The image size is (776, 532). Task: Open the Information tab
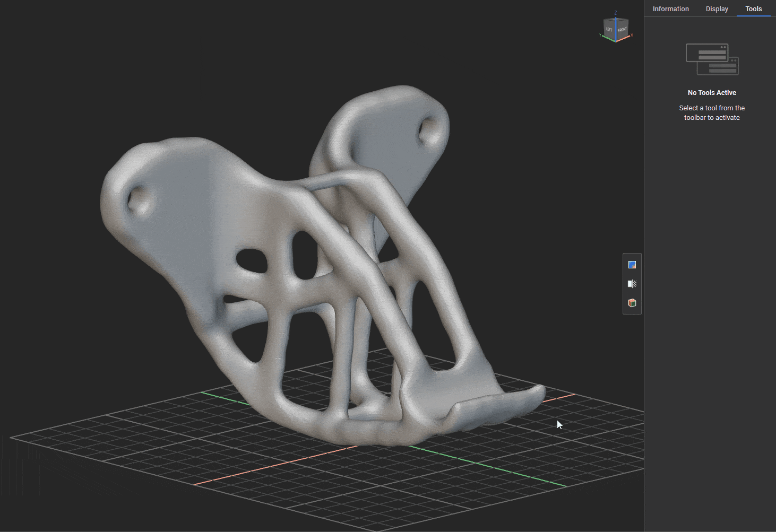click(670, 9)
